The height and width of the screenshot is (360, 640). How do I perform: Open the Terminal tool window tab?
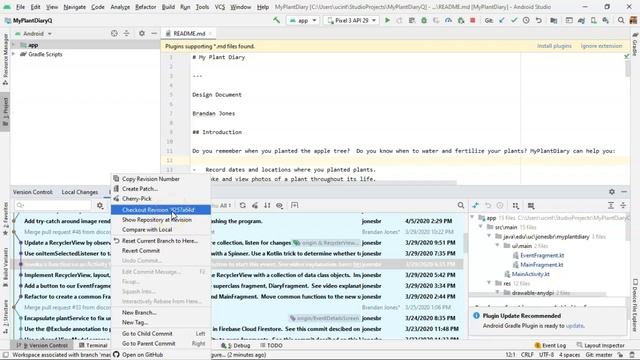[x=93, y=345]
